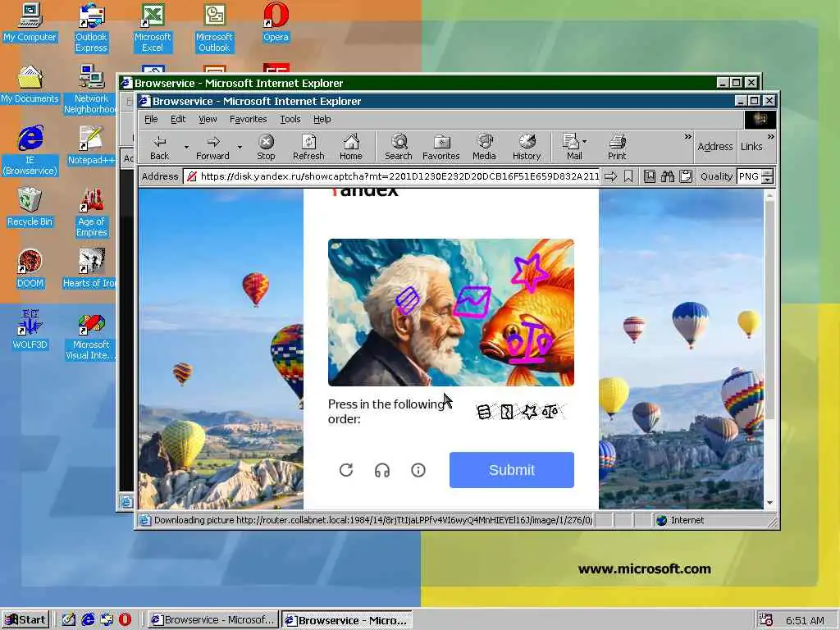
Task: Select the Outlook Express desktop icon
Action: [91, 28]
